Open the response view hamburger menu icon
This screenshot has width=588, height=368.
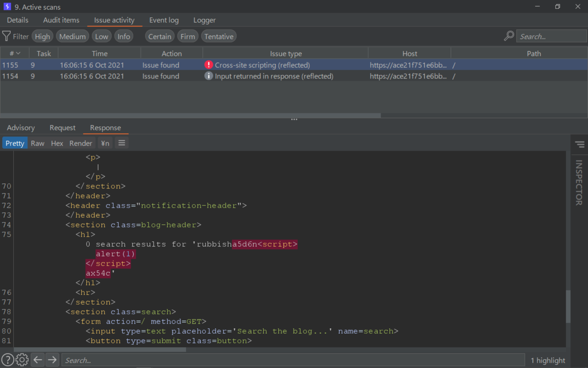tap(122, 143)
